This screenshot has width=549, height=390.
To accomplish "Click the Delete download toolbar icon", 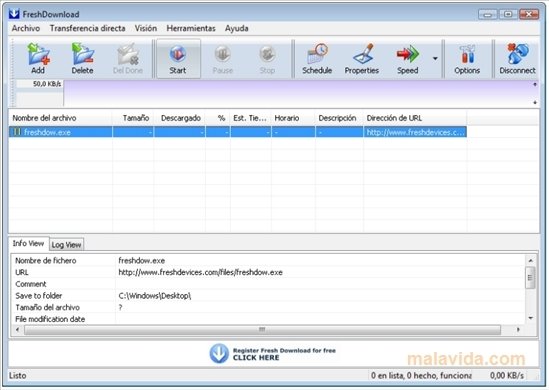I will click(x=83, y=58).
